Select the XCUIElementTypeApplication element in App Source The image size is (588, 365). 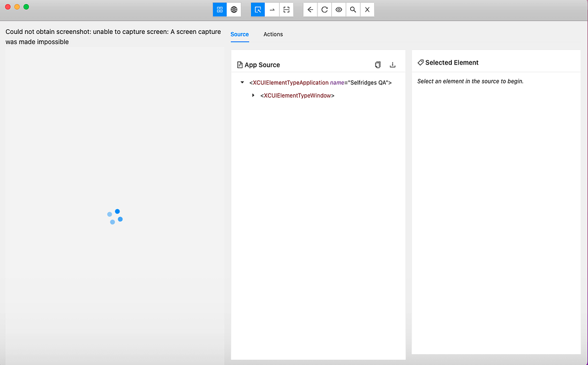[x=319, y=82]
